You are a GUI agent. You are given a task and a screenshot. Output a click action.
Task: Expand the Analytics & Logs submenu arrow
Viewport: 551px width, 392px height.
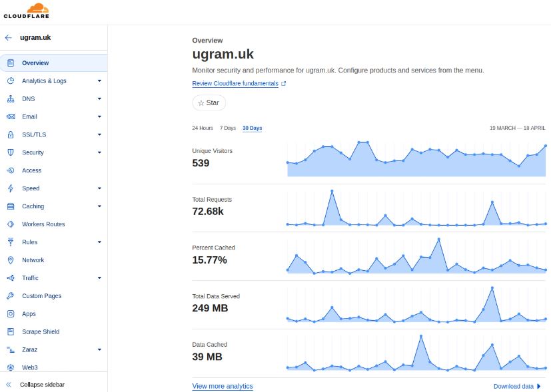point(99,81)
